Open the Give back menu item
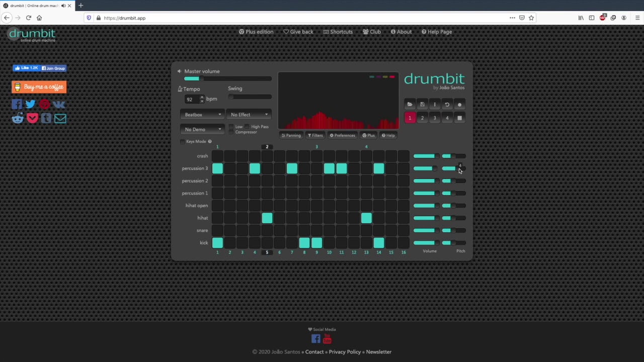 [298, 32]
